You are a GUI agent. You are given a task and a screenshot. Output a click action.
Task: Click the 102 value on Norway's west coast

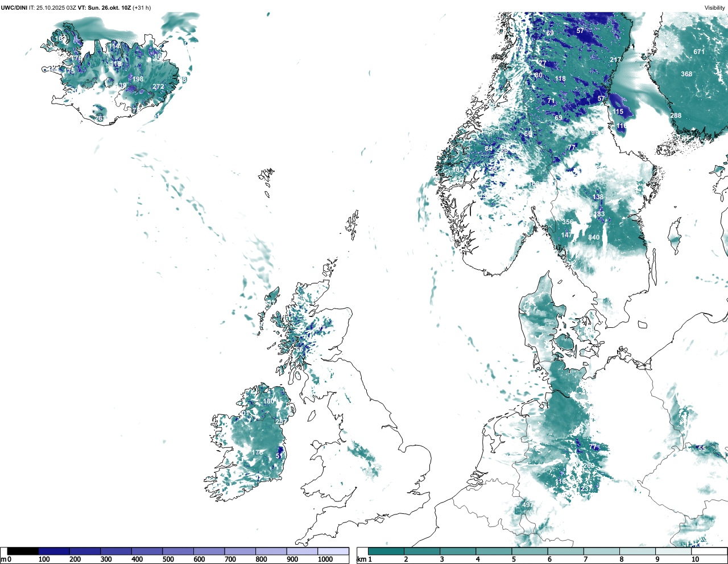click(x=458, y=170)
